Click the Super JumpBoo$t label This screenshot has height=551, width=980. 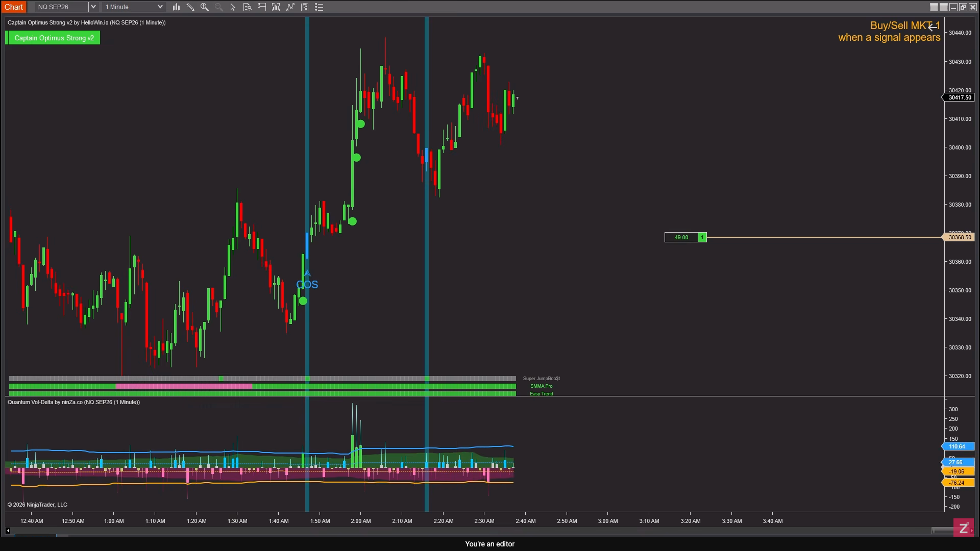[x=542, y=379]
